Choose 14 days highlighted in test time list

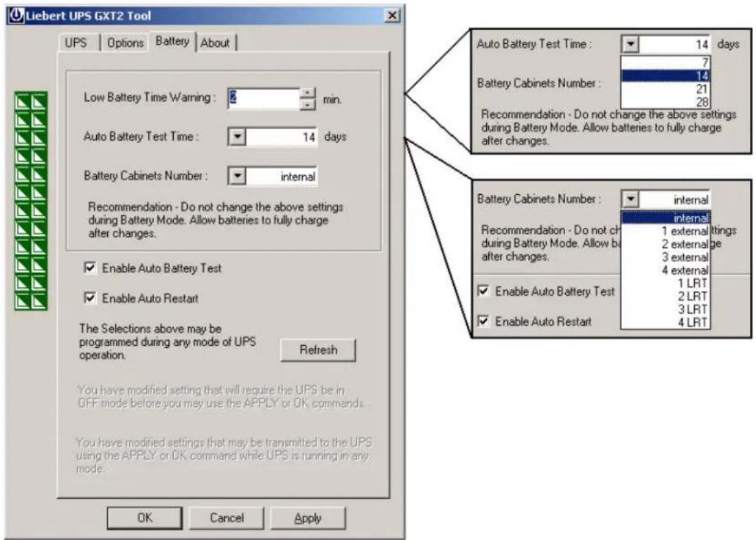[665, 75]
